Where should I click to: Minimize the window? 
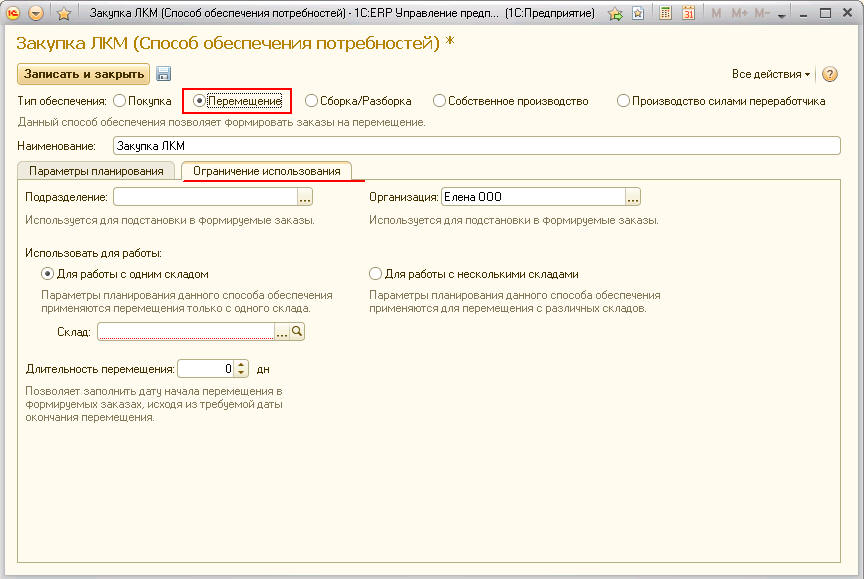[803, 14]
